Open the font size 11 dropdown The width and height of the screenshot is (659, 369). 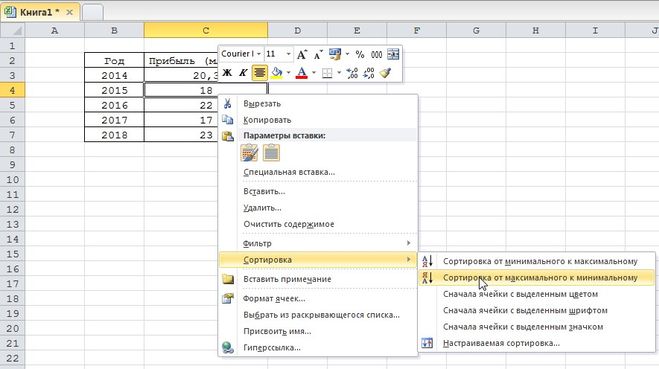tap(288, 54)
